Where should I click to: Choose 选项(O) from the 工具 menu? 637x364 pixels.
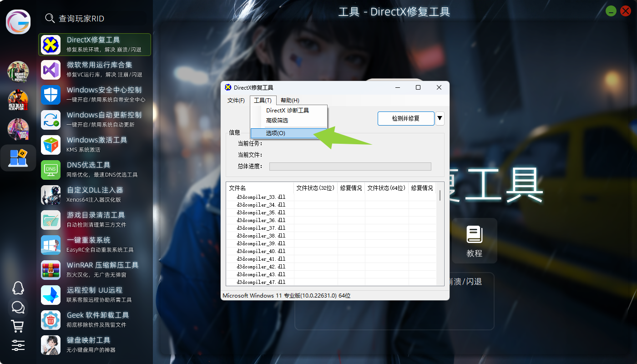(x=276, y=133)
